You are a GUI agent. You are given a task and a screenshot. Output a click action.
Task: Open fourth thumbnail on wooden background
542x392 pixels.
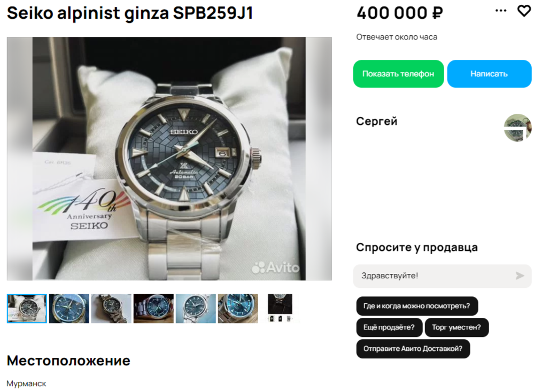[x=153, y=308]
